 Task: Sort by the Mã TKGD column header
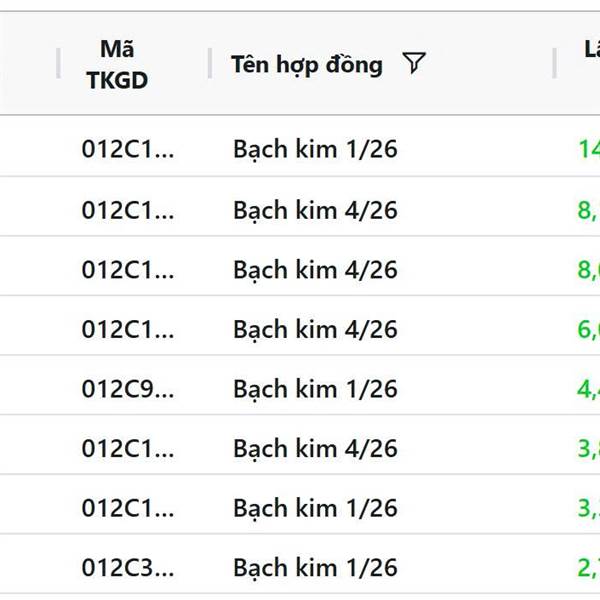click(x=117, y=64)
